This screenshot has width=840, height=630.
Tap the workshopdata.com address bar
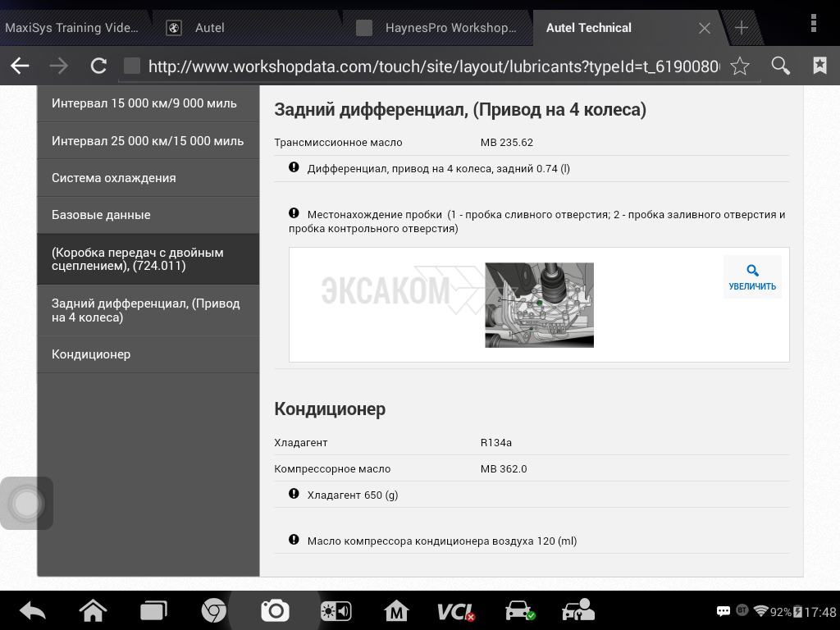(x=433, y=66)
